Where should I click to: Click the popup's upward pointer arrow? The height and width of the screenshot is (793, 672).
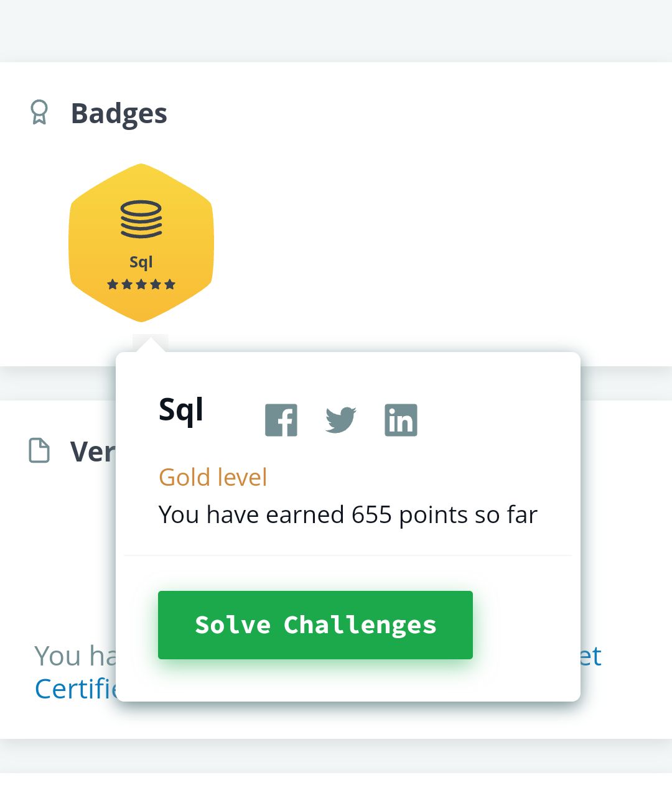pos(150,345)
